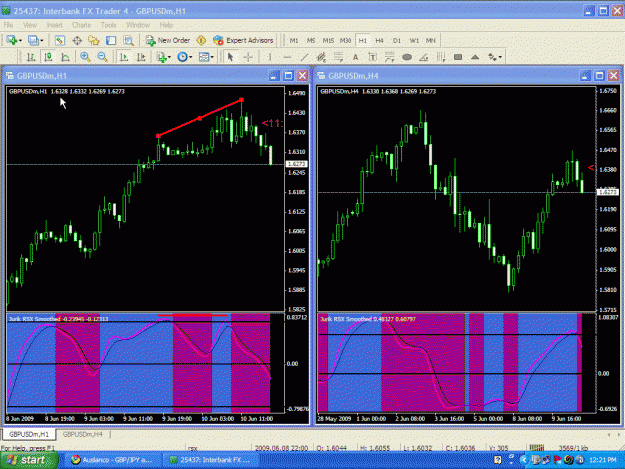Open the Tools menu
The image size is (625, 469).
click(108, 25)
